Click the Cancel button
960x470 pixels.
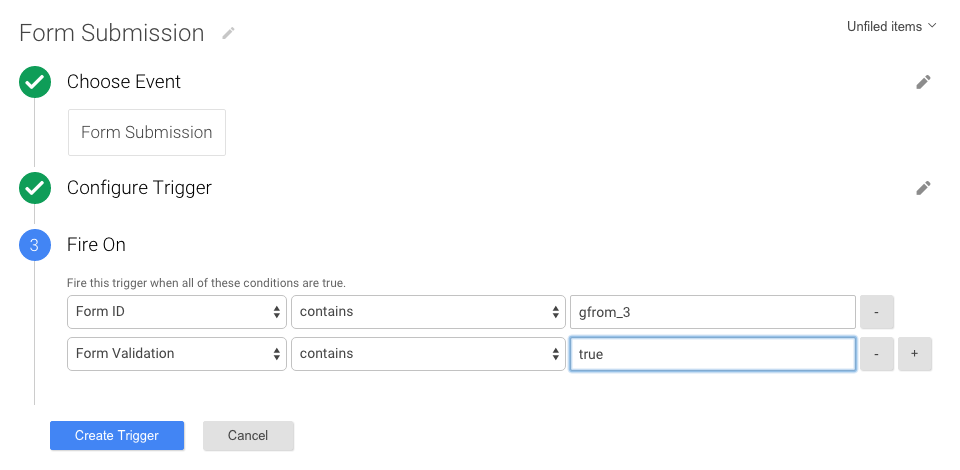[248, 435]
